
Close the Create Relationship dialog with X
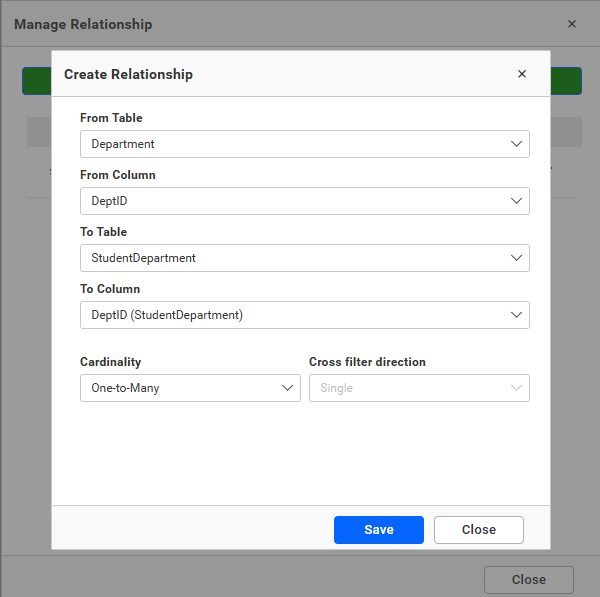click(521, 74)
